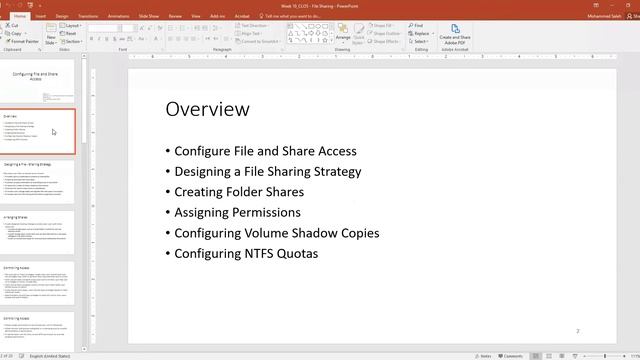Select the Overview slide thumbnail

[x=37, y=131]
